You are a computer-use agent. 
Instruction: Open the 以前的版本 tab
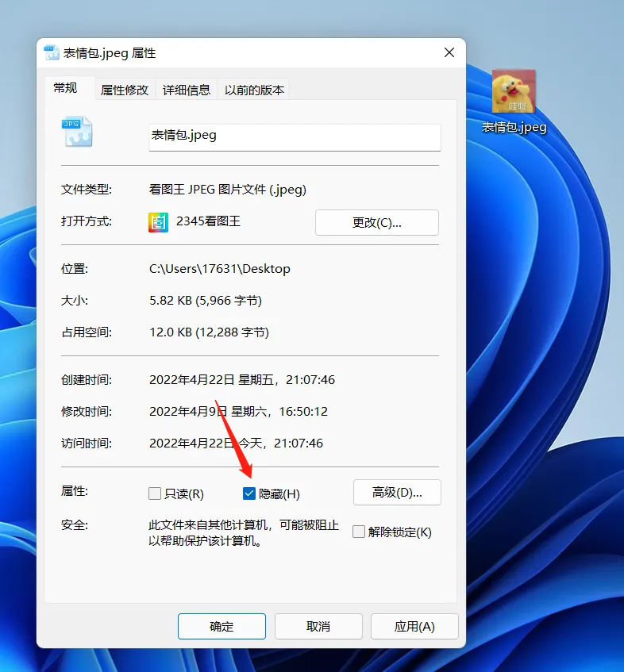pos(254,90)
